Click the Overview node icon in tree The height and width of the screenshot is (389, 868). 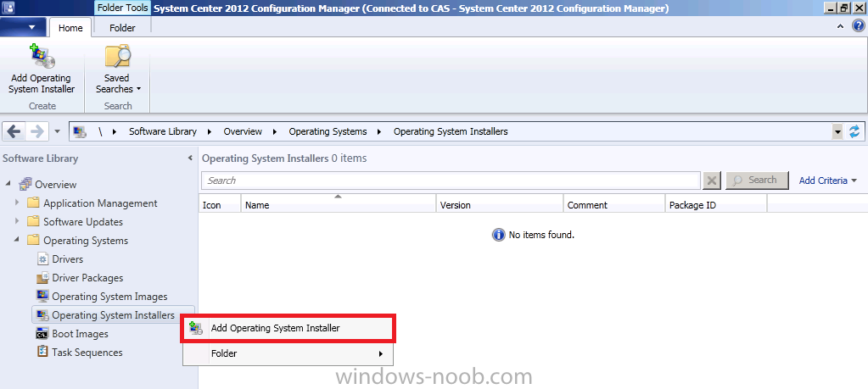[x=25, y=184]
